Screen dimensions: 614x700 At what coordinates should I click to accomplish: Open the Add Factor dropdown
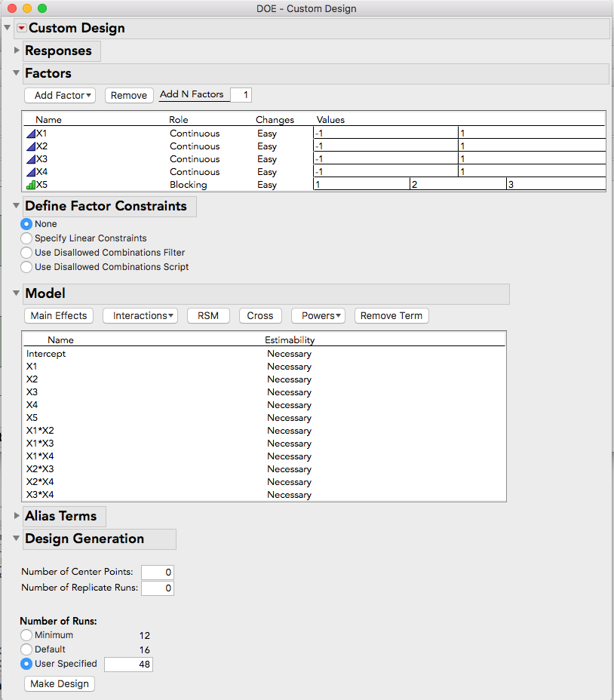[60, 96]
